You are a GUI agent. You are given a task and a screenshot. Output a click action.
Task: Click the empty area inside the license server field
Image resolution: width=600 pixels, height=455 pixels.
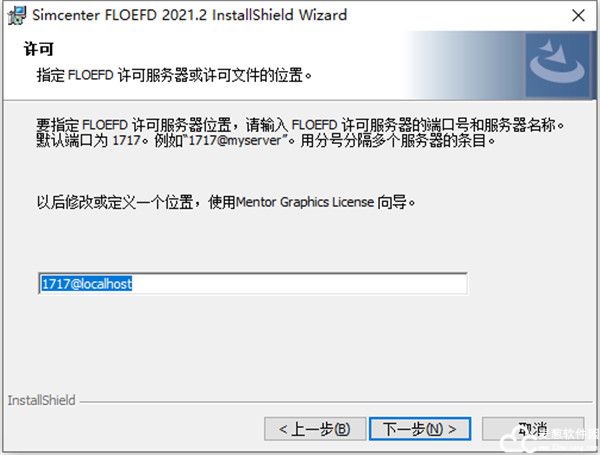(298, 284)
